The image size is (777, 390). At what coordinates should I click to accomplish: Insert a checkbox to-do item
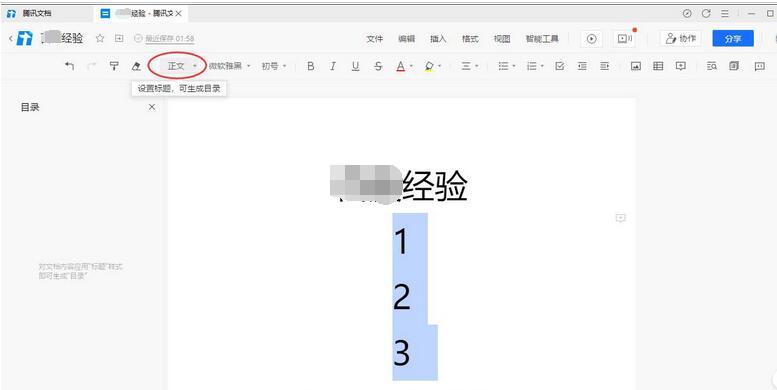[560, 66]
